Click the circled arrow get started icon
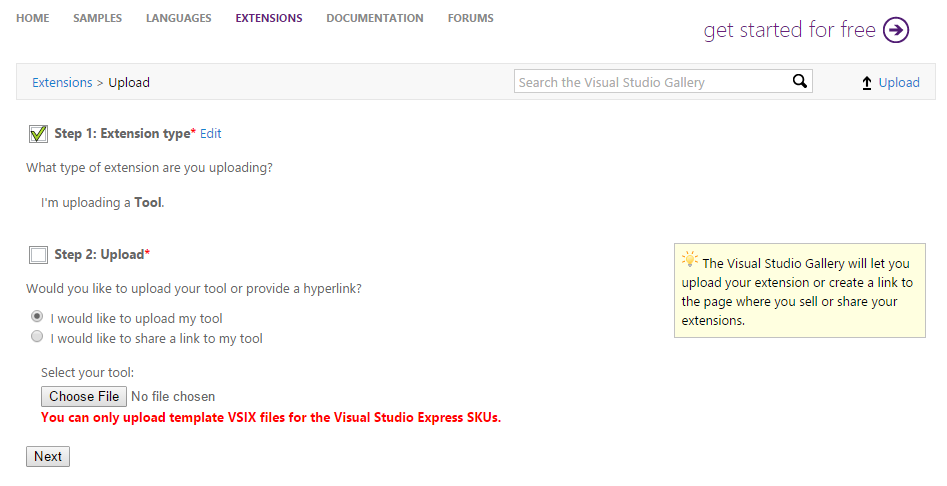 pos(896,30)
